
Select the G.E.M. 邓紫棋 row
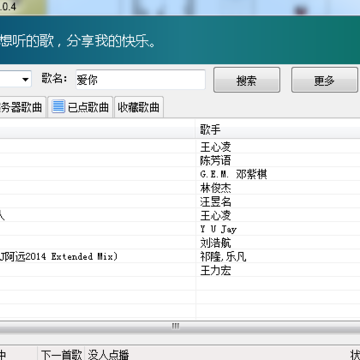tap(180, 174)
